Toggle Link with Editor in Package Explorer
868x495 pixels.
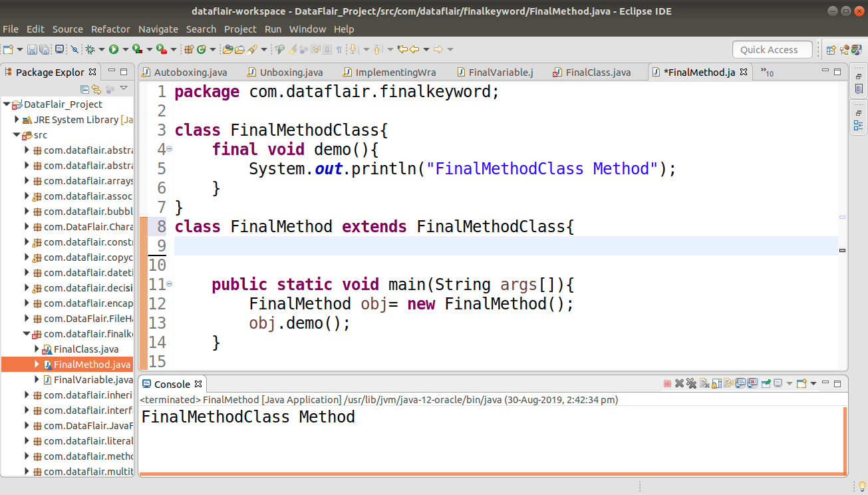96,89
